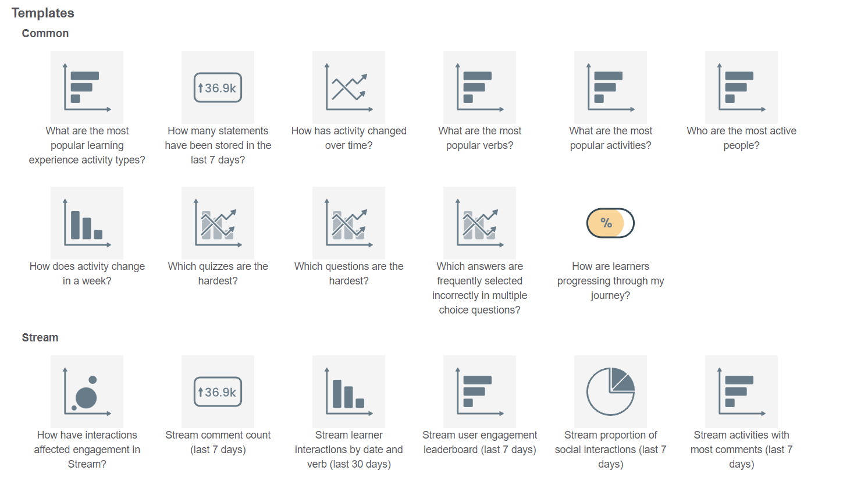Image resolution: width=868 pixels, height=481 pixels.
Task: Open the most active people chart icon
Action: tap(741, 87)
